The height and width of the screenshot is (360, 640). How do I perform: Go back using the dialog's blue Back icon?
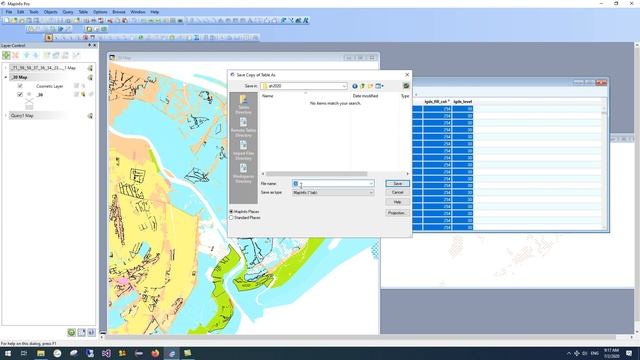[x=355, y=86]
